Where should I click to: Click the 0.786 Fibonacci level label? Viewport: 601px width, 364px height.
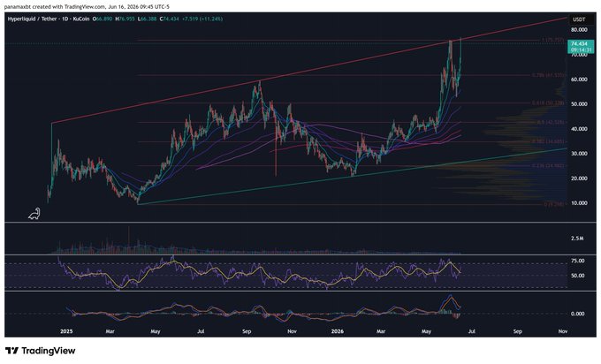tap(548, 75)
